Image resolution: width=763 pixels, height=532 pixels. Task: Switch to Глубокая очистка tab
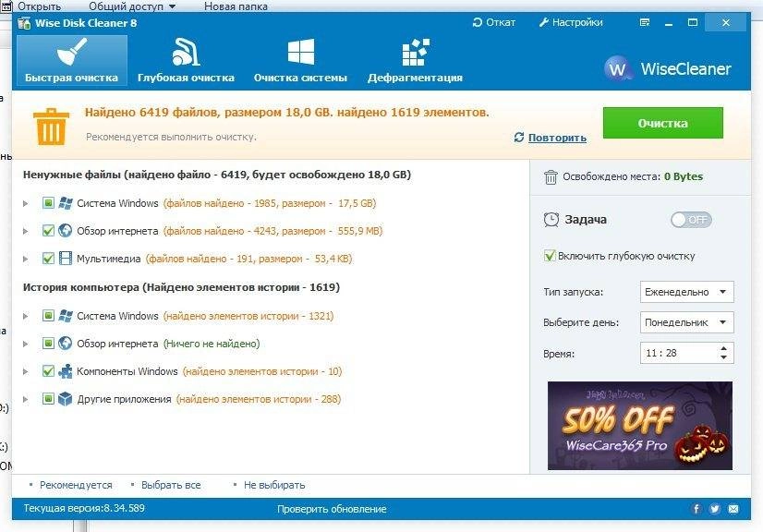pos(186,60)
